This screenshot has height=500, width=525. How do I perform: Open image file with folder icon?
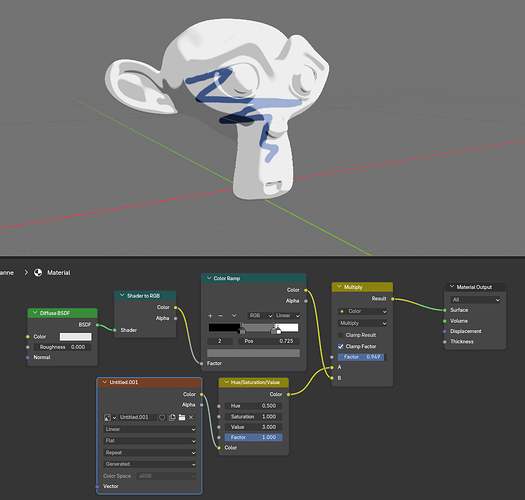(x=182, y=417)
